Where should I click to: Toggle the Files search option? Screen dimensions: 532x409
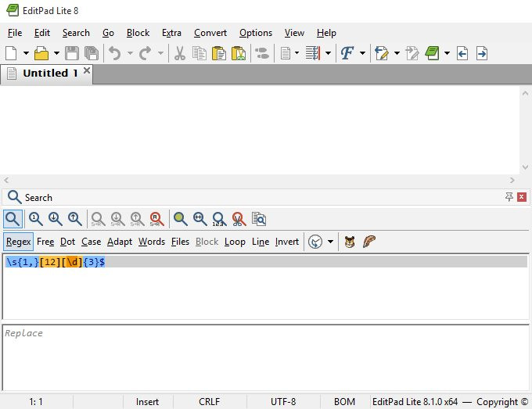point(180,242)
